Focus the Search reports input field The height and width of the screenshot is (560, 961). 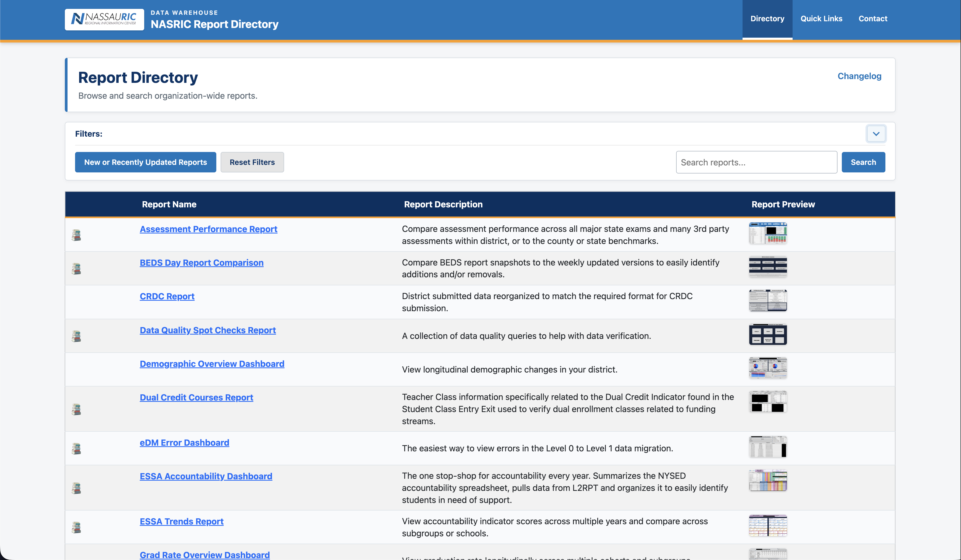(757, 162)
